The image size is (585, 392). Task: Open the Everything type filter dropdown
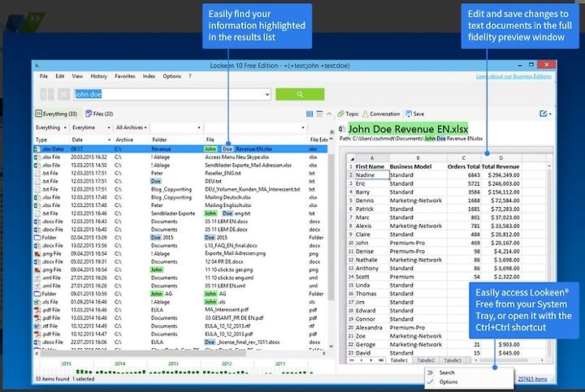coord(65,127)
